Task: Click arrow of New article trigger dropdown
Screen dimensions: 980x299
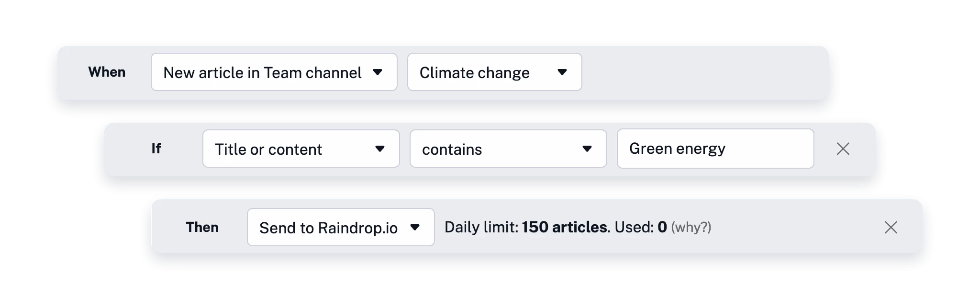Action: (378, 72)
